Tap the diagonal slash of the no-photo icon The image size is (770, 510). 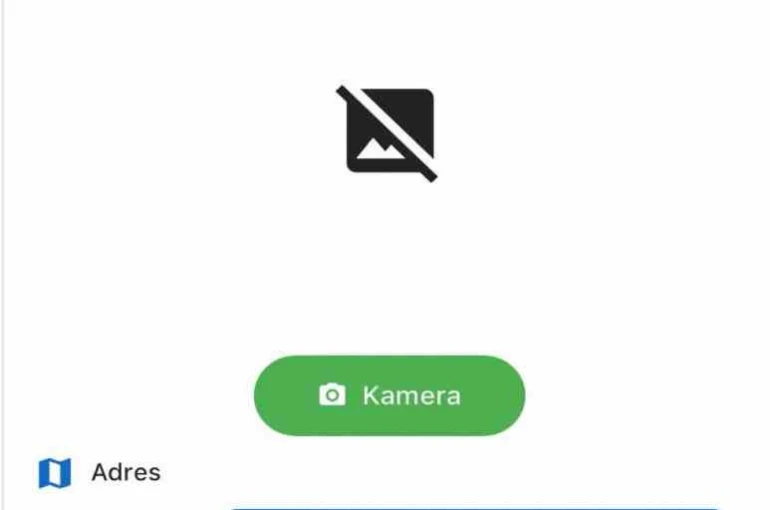click(x=387, y=134)
